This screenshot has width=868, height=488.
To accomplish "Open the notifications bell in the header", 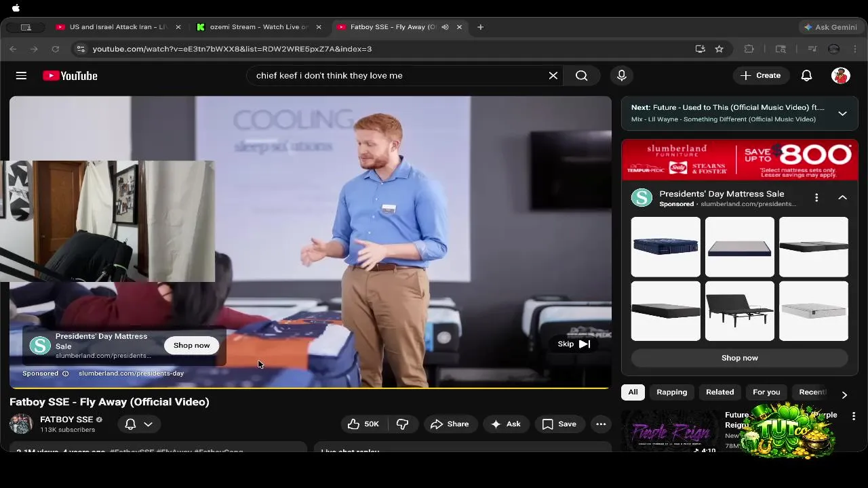I will (x=806, y=76).
